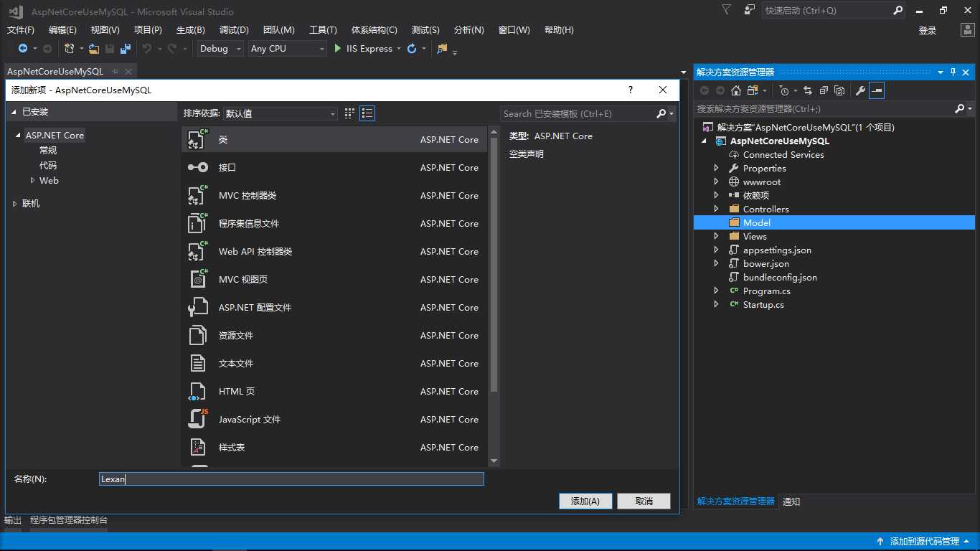
Task: Open the 生成(B) menu
Action: (x=190, y=29)
